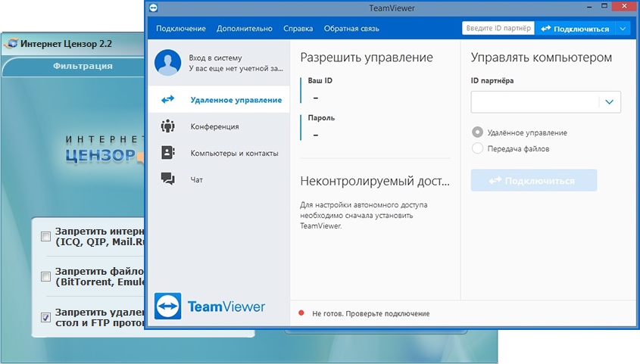Open Конференция section in sidebar
The image size is (640, 364).
[x=219, y=126]
